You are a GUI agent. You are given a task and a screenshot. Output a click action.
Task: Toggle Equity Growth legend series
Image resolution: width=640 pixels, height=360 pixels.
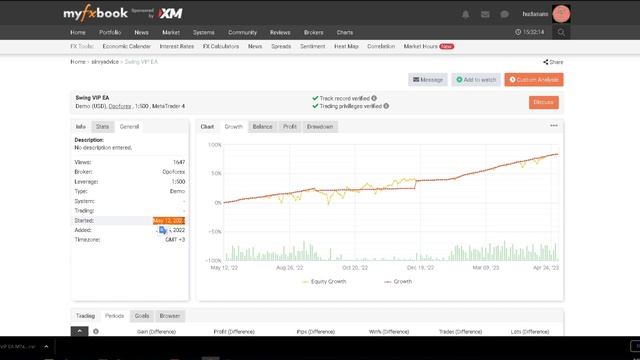coord(324,282)
